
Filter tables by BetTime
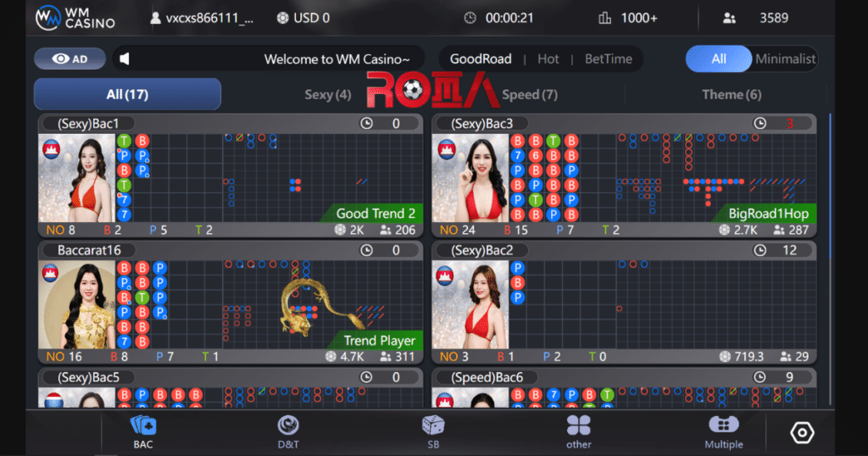coord(608,58)
